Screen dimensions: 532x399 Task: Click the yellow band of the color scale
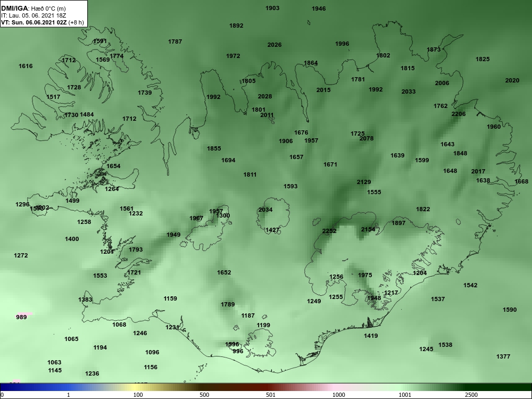(136, 387)
